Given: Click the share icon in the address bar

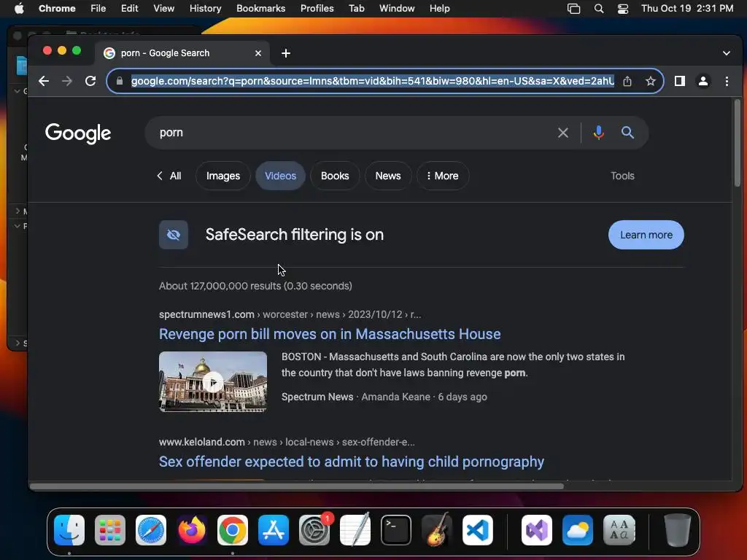Looking at the screenshot, I should click(x=627, y=81).
